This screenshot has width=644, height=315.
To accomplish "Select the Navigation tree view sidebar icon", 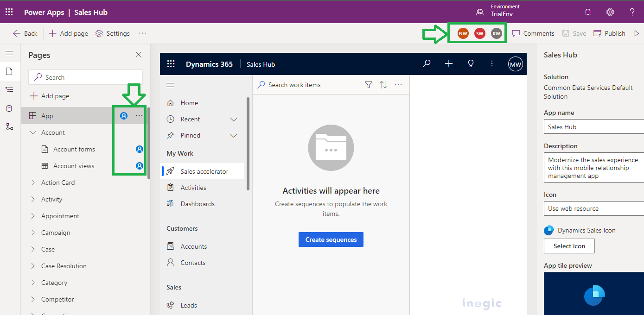I will click(x=9, y=90).
